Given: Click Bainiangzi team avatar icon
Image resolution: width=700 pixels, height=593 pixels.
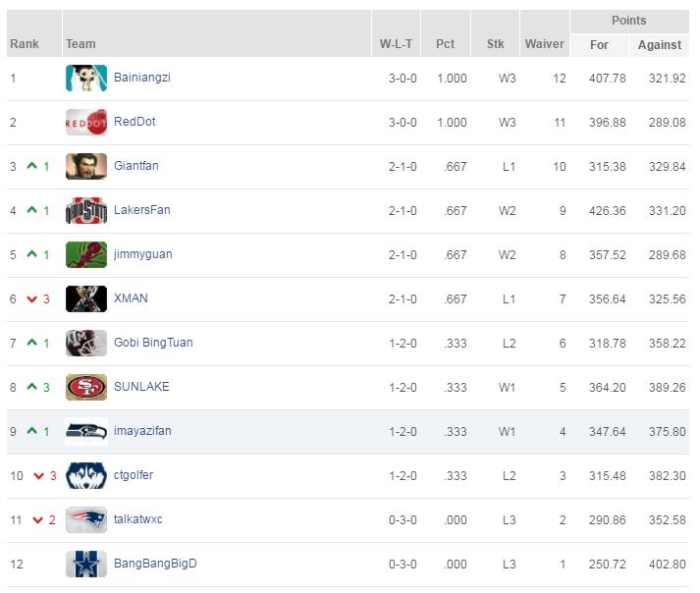Looking at the screenshot, I should pyautogui.click(x=85, y=79).
